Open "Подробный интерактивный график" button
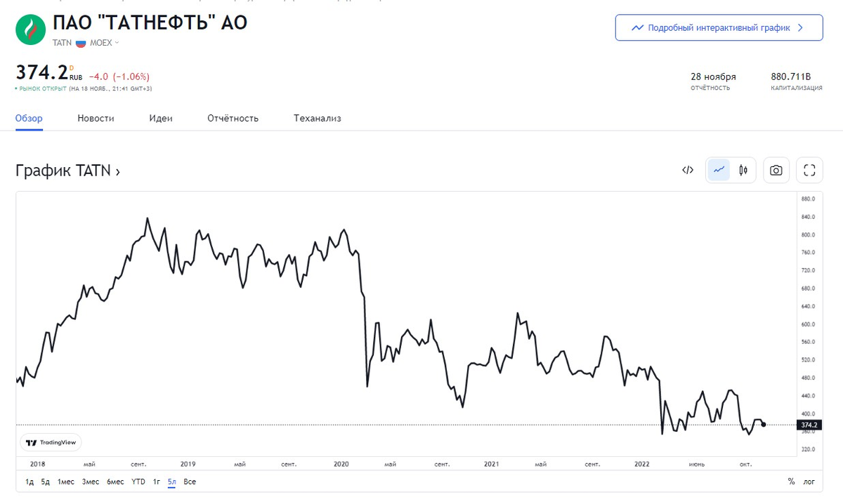Image resolution: width=843 pixels, height=504 pixels. (719, 28)
